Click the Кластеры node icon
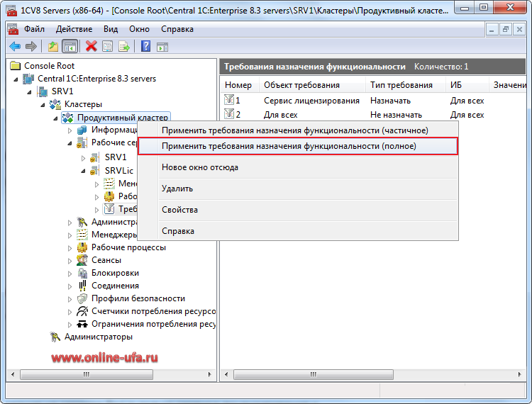 click(x=55, y=104)
